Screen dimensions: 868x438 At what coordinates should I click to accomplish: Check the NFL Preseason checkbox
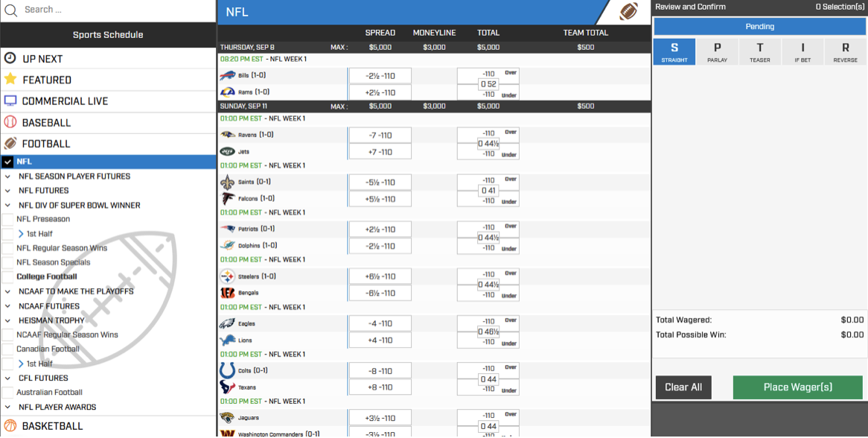click(x=7, y=219)
